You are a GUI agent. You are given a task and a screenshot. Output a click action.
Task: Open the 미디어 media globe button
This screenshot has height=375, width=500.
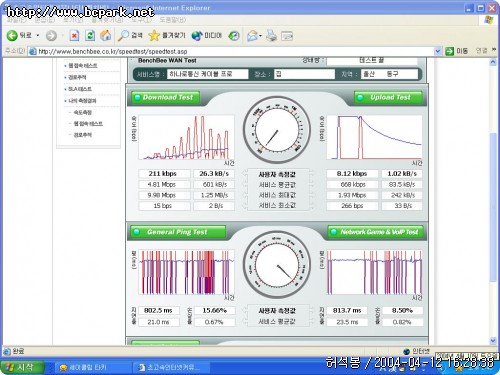207,36
